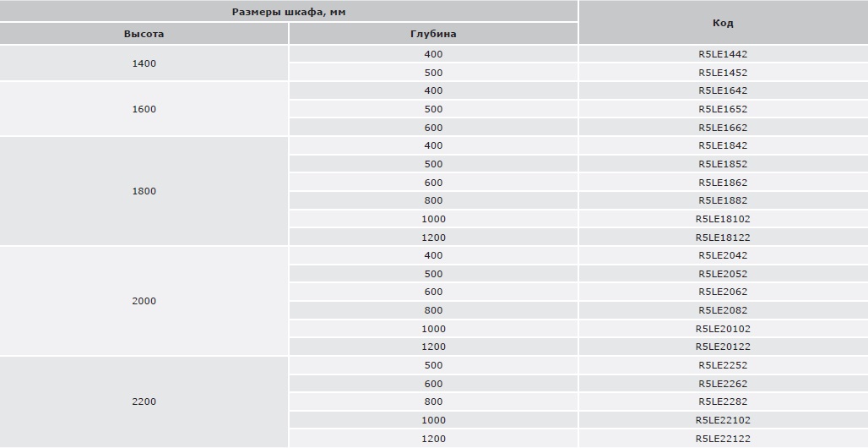Select the R5LE1882 code cell

pyautogui.click(x=723, y=200)
